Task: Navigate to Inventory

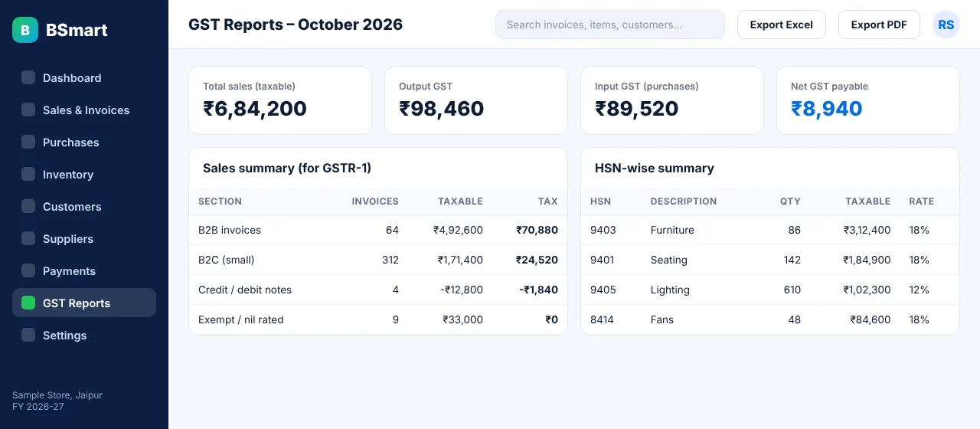Action: 84,175
